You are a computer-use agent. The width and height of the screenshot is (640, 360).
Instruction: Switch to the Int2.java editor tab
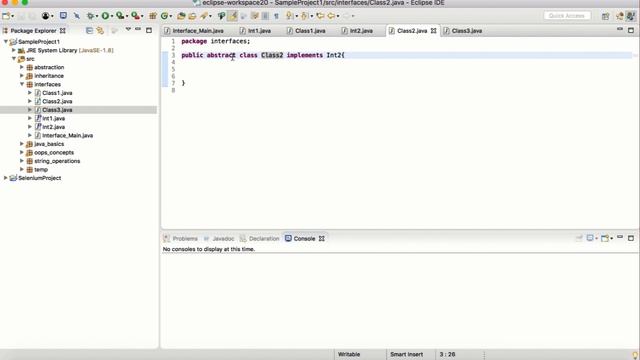[357, 31]
